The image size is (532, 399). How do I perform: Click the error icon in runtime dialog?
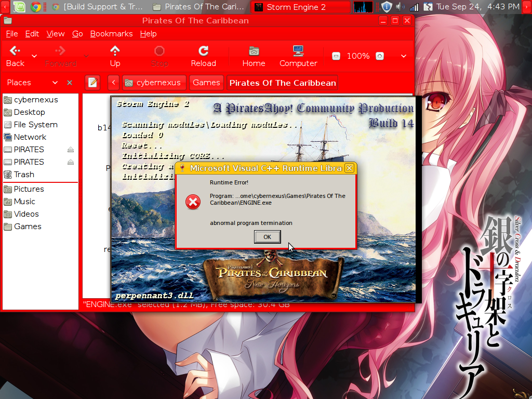tap(193, 202)
